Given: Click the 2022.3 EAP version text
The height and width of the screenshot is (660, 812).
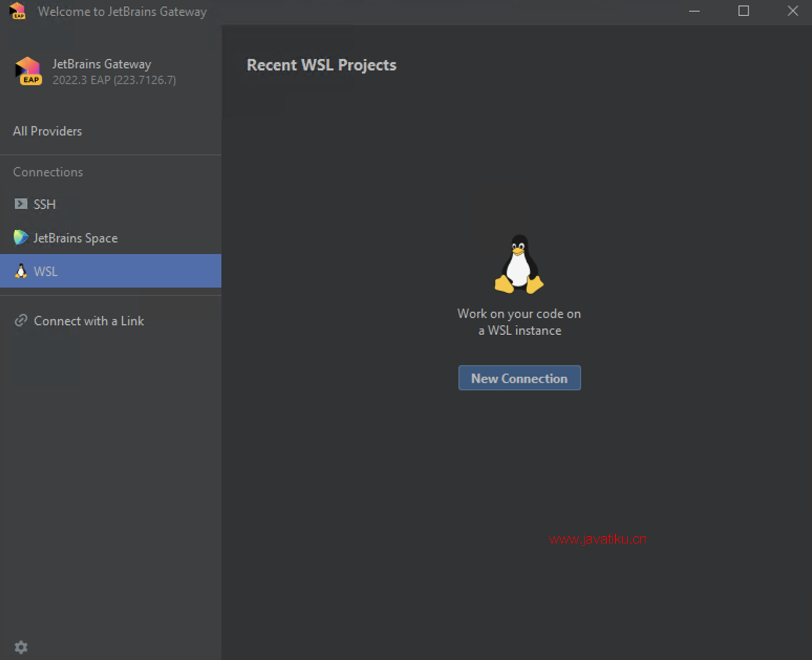Looking at the screenshot, I should tap(114, 80).
